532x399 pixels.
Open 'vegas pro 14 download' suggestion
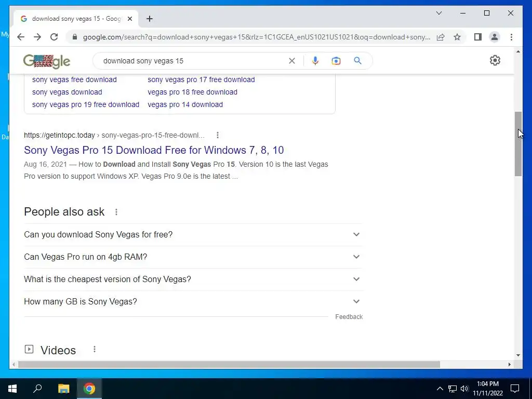[x=185, y=104]
